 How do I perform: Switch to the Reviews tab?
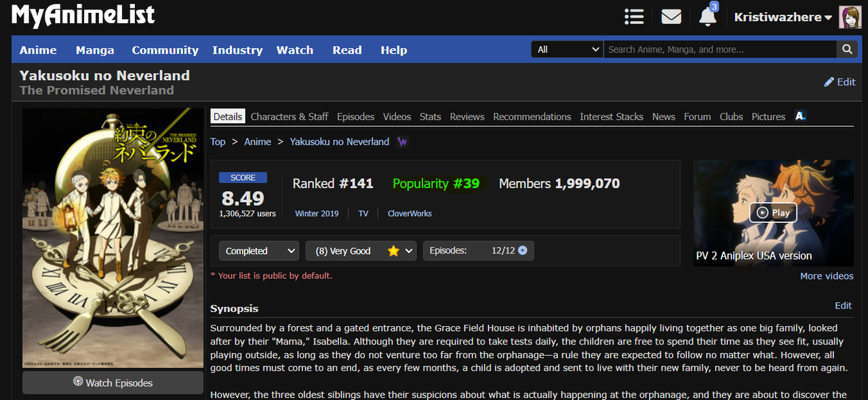tap(467, 117)
